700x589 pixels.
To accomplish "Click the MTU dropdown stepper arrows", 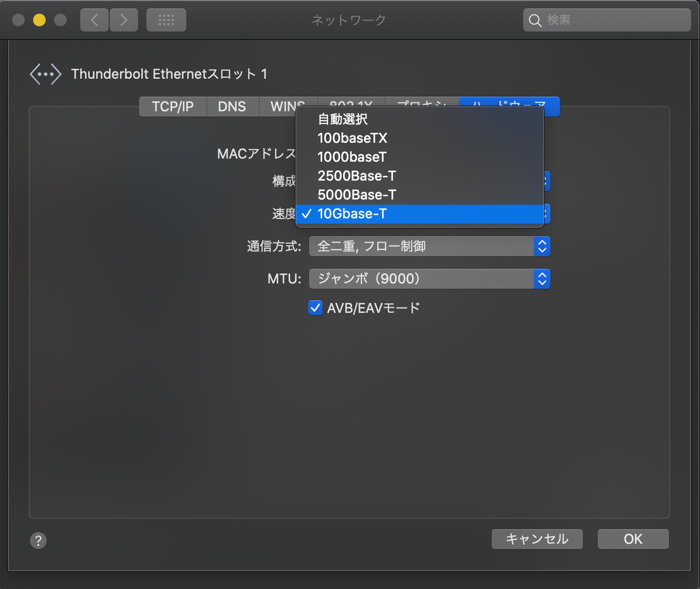I will [542, 279].
